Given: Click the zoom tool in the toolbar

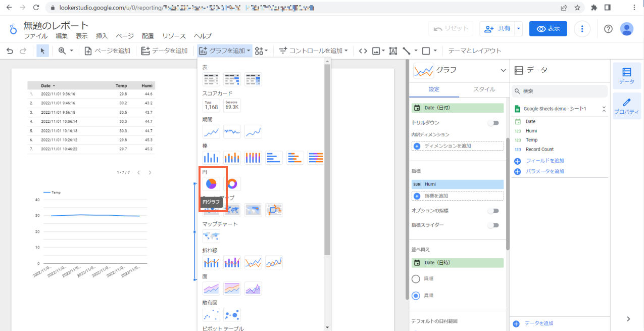Looking at the screenshot, I should pyautogui.click(x=61, y=51).
